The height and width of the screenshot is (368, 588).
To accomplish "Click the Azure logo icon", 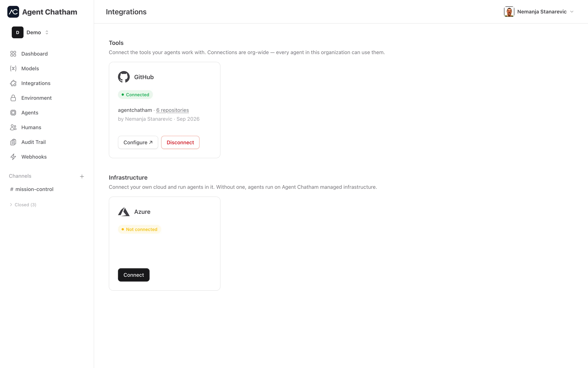I will pos(124,212).
